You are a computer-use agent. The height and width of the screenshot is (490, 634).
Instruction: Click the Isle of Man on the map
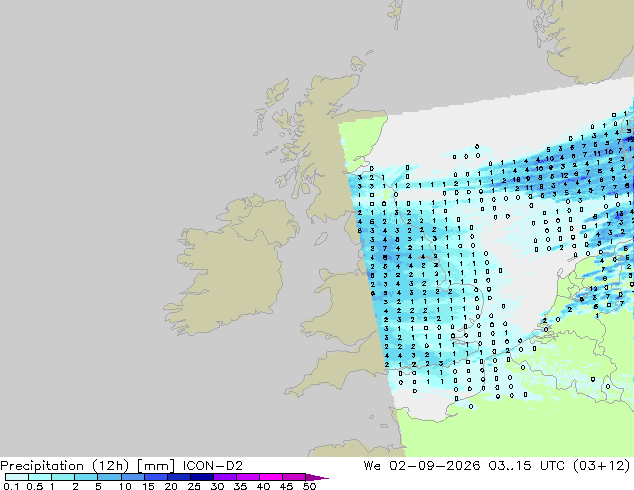(321, 239)
